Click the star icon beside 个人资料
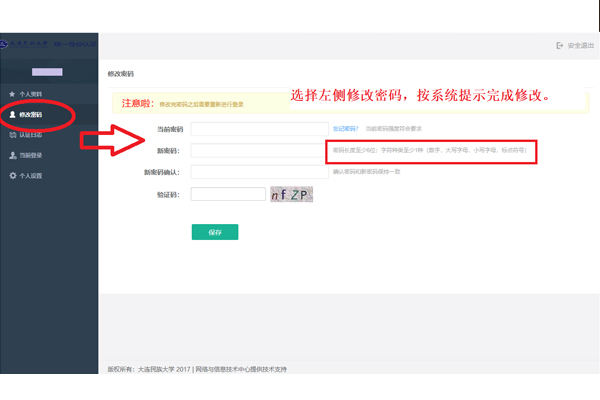 pos(12,94)
